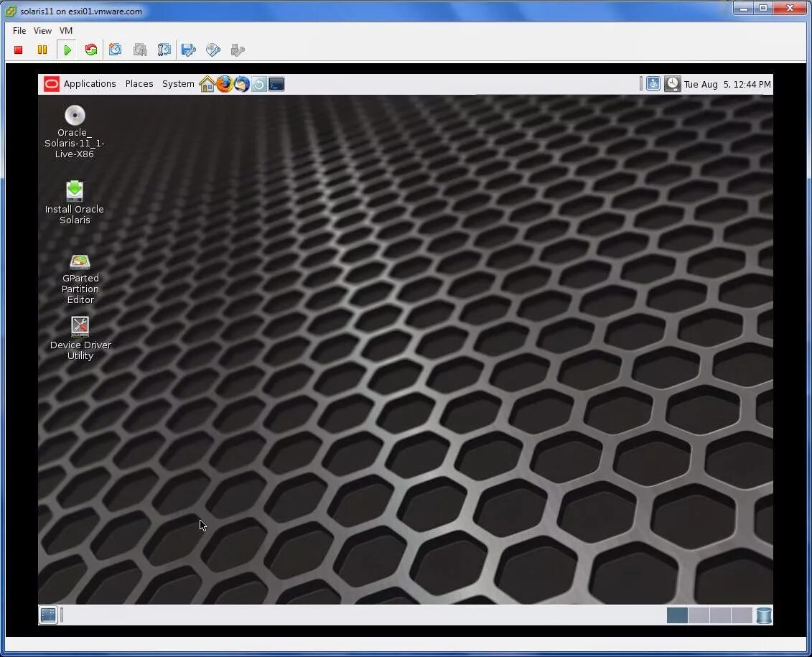Screen dimensions: 812x657
Task: Open the Home folder launcher in the panel
Action: (x=207, y=84)
